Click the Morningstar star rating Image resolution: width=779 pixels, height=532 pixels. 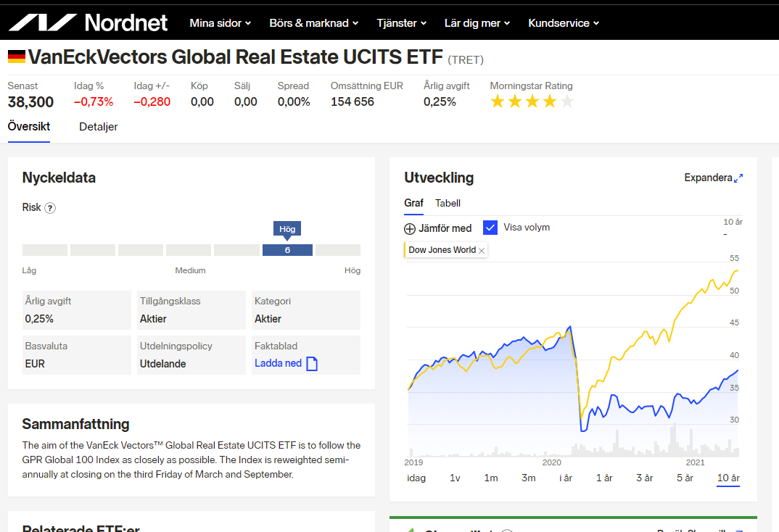[x=532, y=101]
